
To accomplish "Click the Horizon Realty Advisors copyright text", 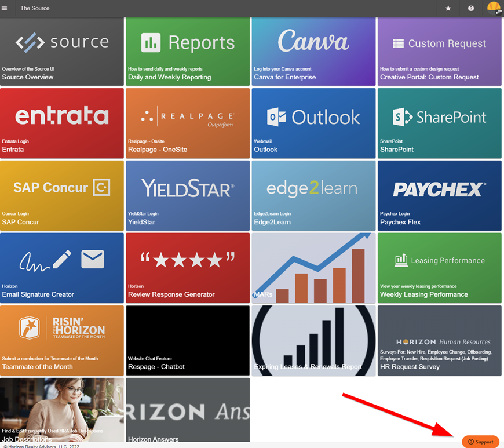I will coord(41,446).
